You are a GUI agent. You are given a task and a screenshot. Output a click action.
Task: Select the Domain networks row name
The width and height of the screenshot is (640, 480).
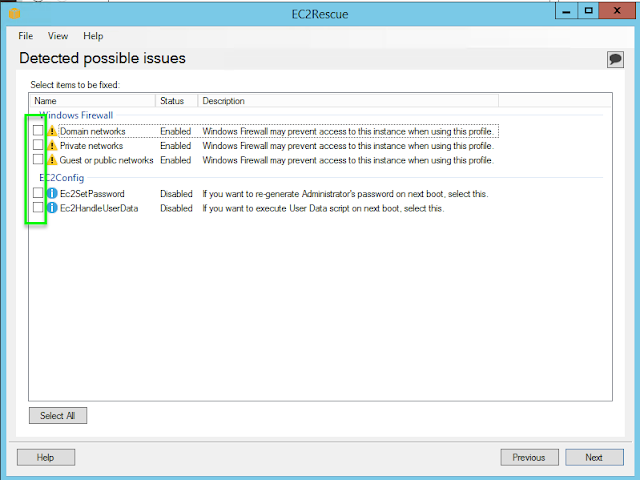tap(93, 131)
